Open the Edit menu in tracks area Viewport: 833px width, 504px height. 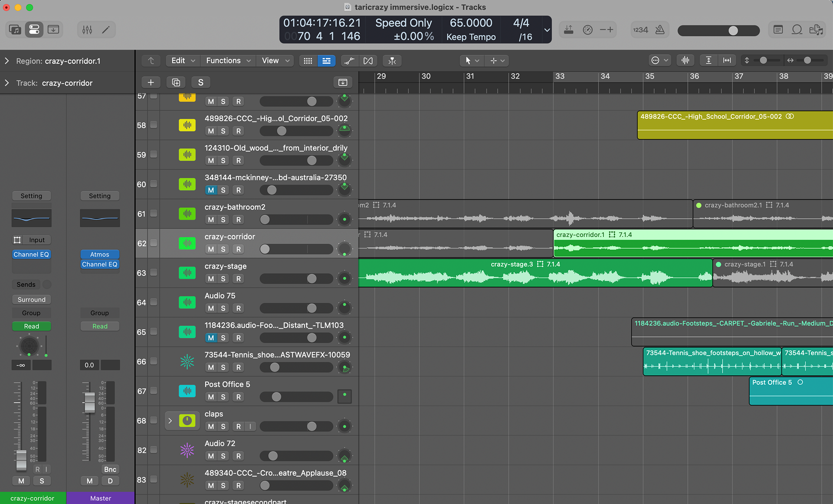coord(183,61)
